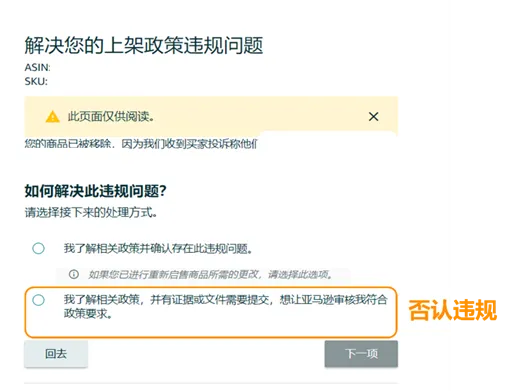
Task: Click the 下一项 button
Action: tap(361, 354)
